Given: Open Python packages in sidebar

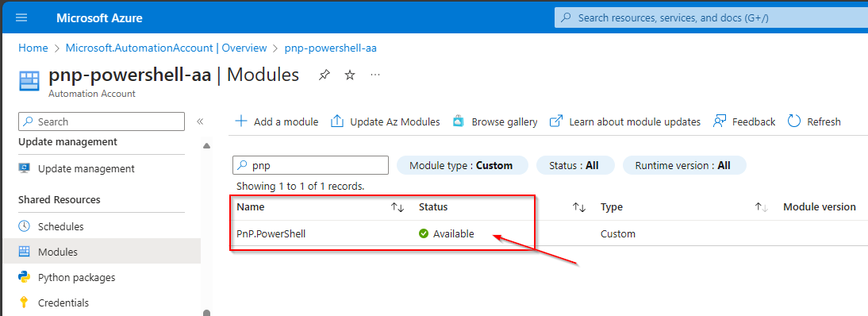Looking at the screenshot, I should point(76,277).
